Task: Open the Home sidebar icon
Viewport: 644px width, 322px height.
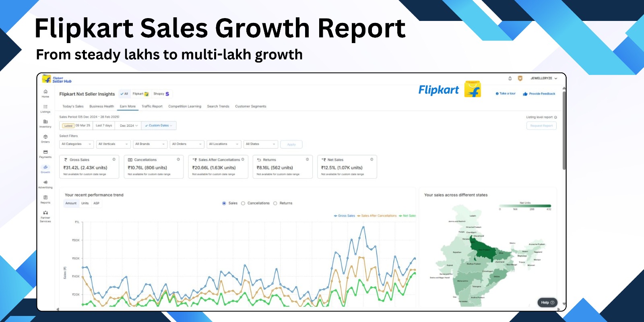Action: click(45, 92)
